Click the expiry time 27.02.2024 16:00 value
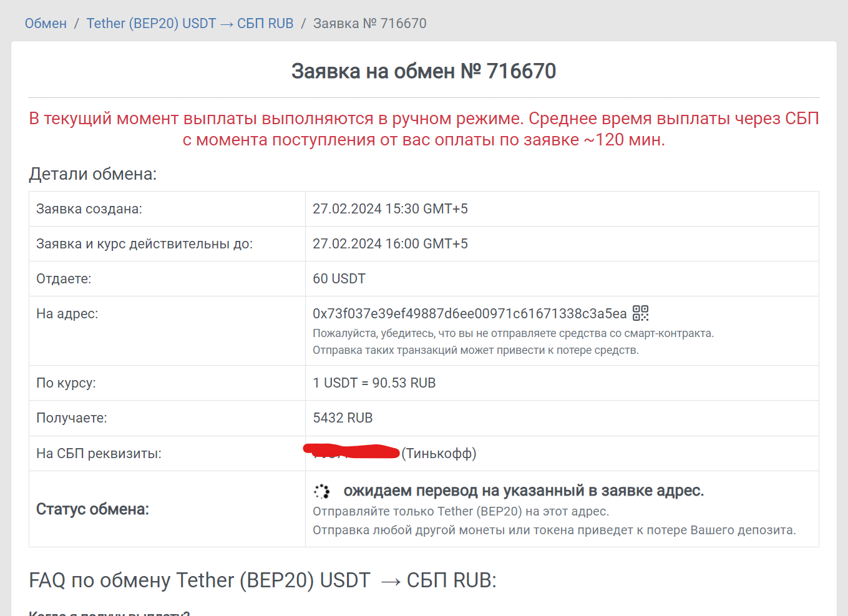Viewport: 848px width, 616px height. pos(390,244)
